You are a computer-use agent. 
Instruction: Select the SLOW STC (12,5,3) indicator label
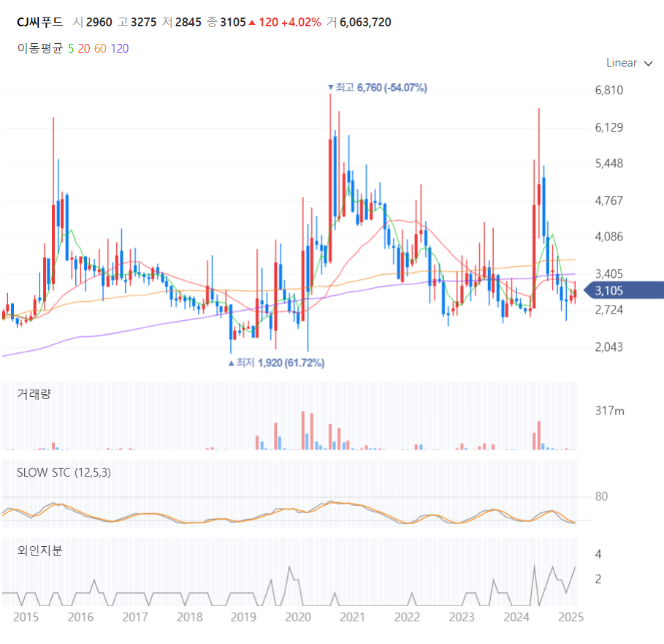(x=64, y=472)
